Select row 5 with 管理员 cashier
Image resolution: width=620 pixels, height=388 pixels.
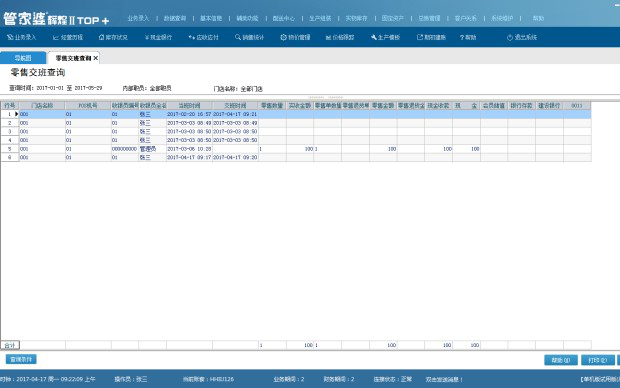tap(296, 149)
